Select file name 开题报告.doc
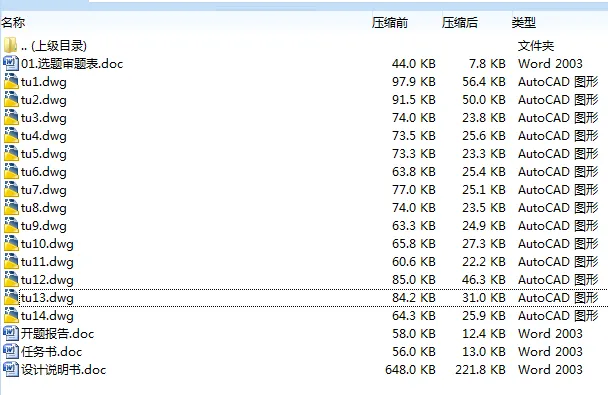608x395 pixels. [57, 334]
